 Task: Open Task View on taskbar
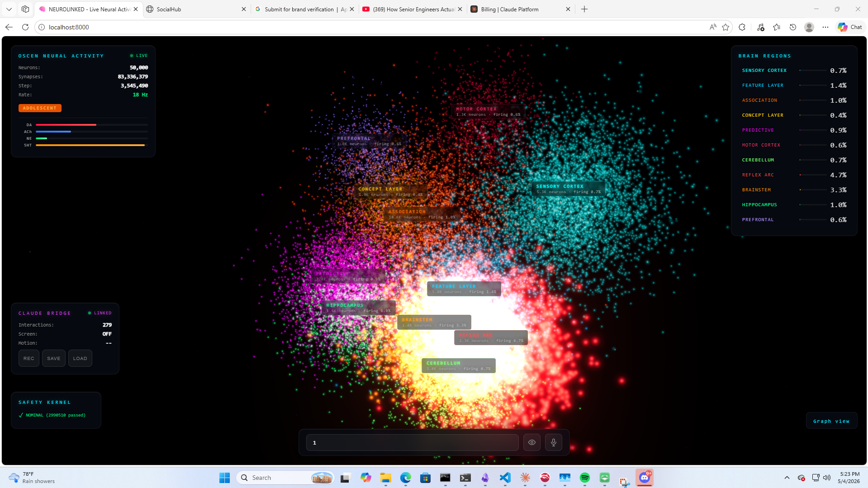point(346,478)
